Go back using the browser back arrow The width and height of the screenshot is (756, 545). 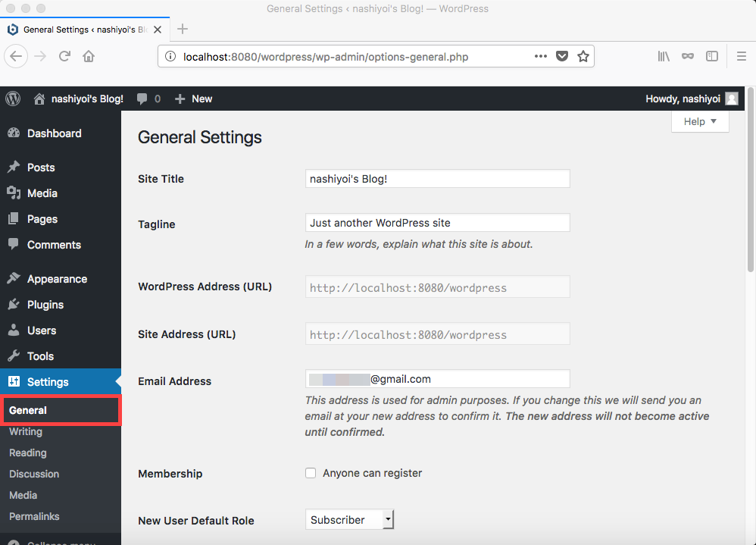point(16,56)
